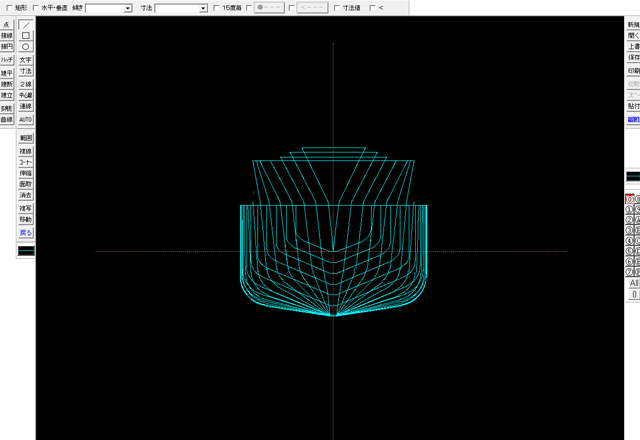This screenshot has height=440, width=640.
Task: Select the 移動 move tool
Action: [26, 219]
